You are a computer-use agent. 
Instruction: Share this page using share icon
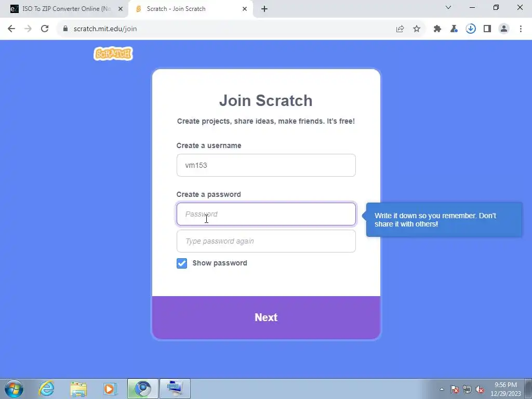[400, 29]
